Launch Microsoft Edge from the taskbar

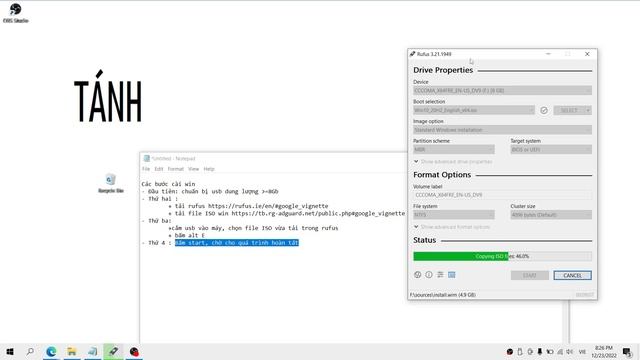51,351
